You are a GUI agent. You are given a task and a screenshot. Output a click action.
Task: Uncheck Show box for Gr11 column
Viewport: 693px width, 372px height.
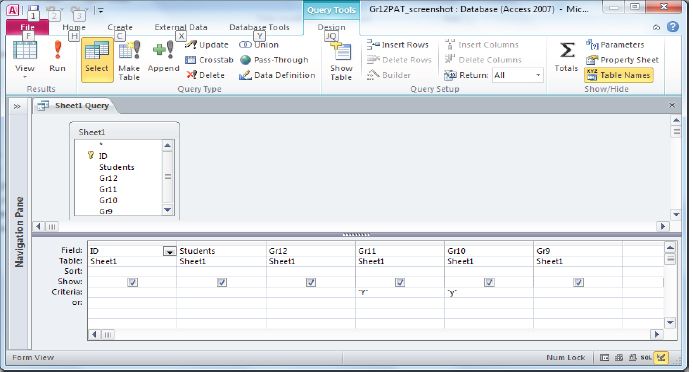(400, 282)
